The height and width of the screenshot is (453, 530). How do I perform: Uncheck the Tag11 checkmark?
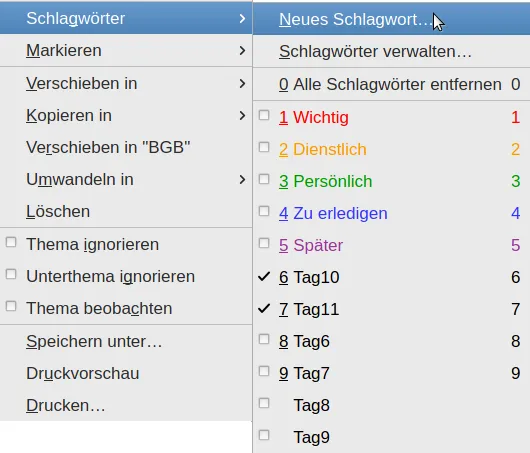pos(264,308)
